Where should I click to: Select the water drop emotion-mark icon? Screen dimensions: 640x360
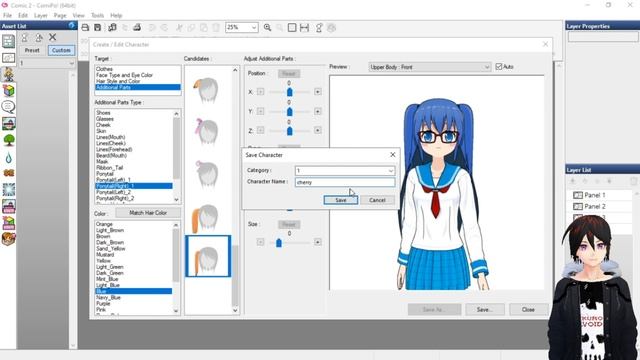[x=9, y=157]
